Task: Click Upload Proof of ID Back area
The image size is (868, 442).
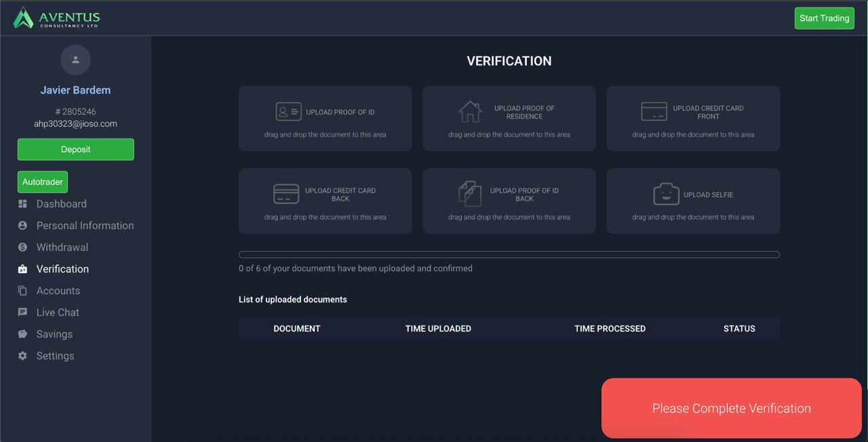Action: click(x=509, y=201)
